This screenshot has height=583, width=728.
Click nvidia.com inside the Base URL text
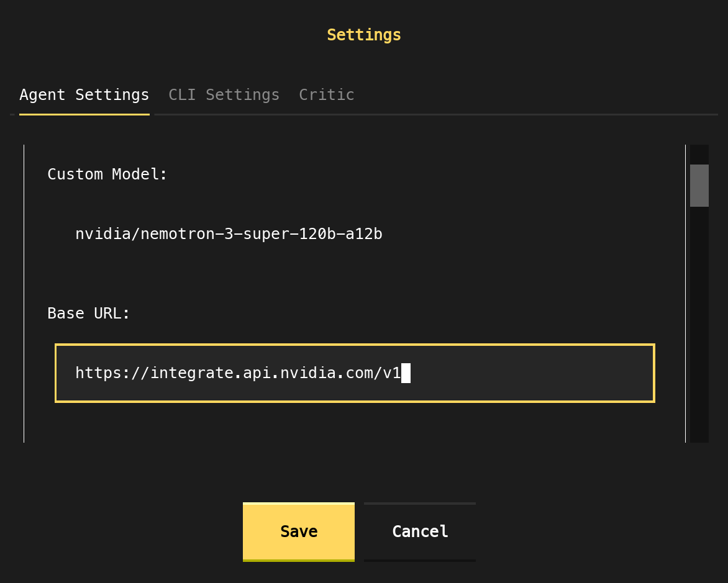[x=326, y=373]
